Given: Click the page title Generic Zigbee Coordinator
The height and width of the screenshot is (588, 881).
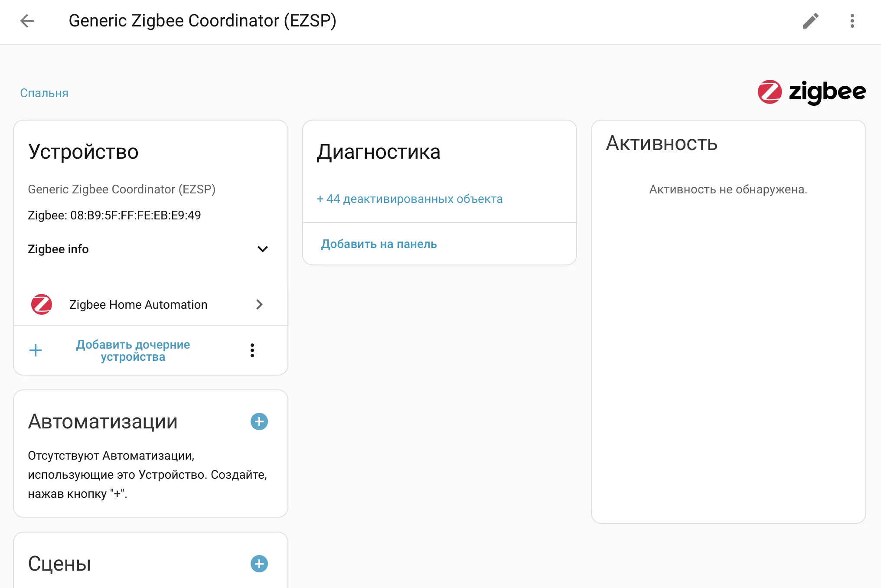Looking at the screenshot, I should 202,21.
